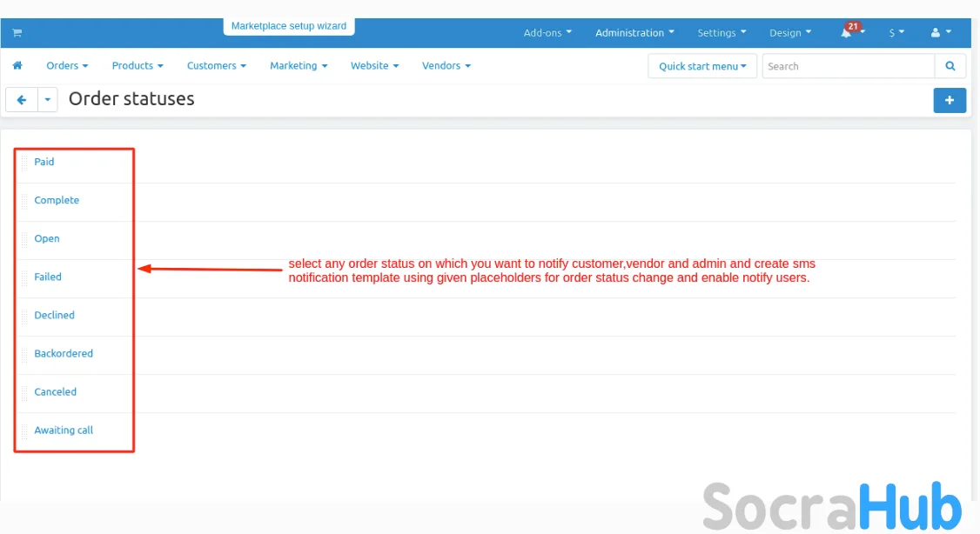
Task: Open the Orders menu
Action: [x=67, y=65]
